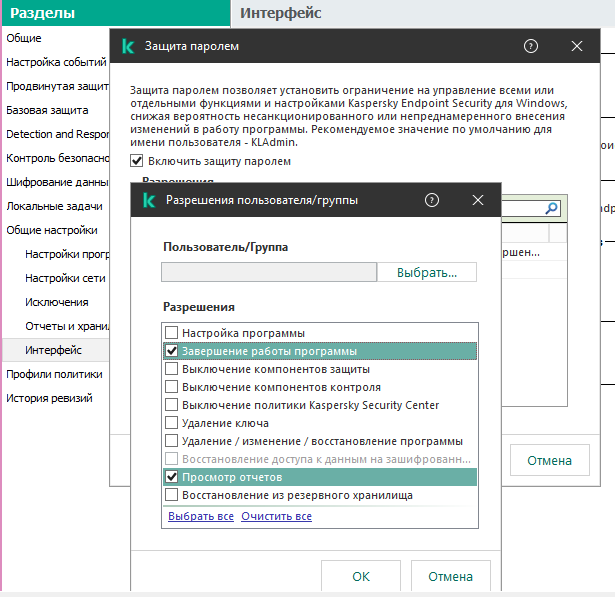
Task: Click Отмена in Защита паролем dialog
Action: (x=549, y=460)
